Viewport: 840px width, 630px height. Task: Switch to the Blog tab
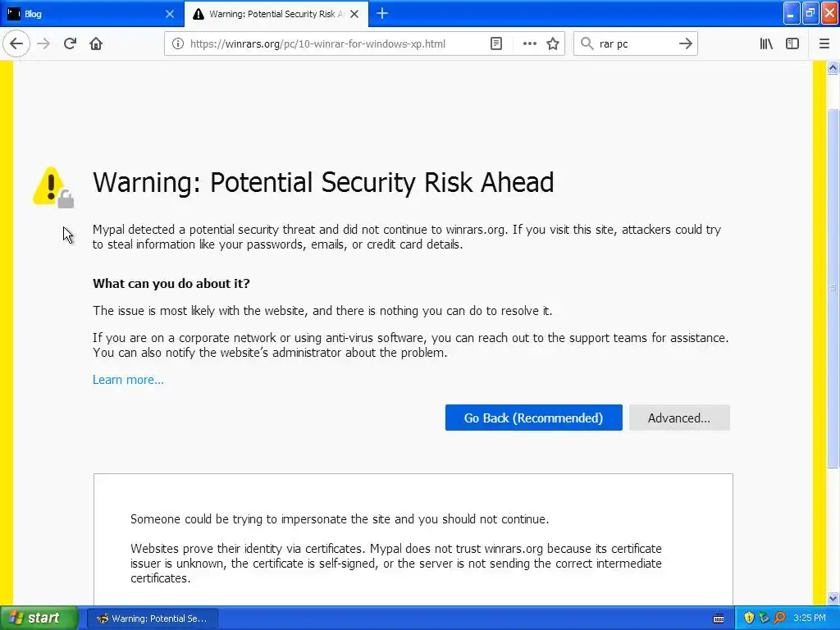(92, 14)
